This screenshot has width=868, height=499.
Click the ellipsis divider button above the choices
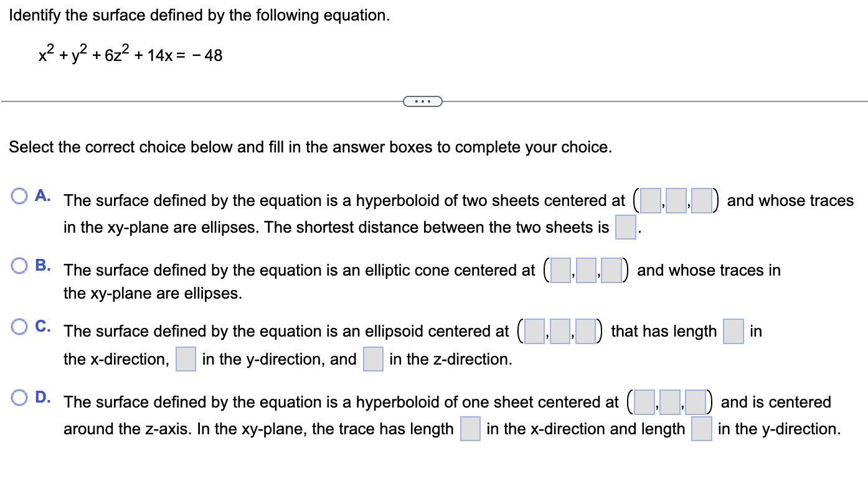[423, 101]
